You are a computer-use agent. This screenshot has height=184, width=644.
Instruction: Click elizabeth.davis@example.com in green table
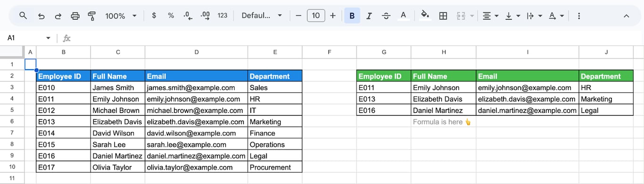[528, 99]
